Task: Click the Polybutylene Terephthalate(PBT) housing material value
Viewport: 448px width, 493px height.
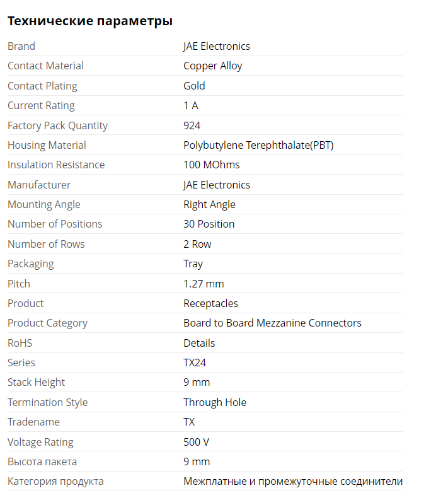Action: click(x=258, y=145)
